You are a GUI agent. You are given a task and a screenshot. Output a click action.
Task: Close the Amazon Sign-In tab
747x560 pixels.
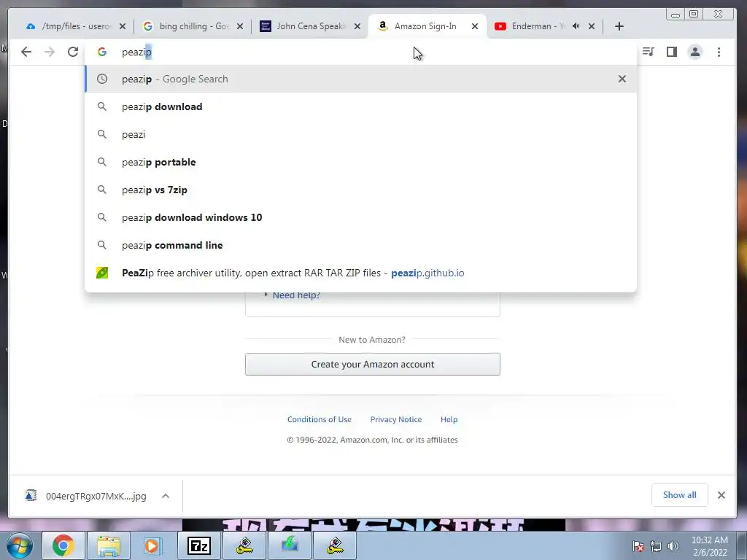474,26
